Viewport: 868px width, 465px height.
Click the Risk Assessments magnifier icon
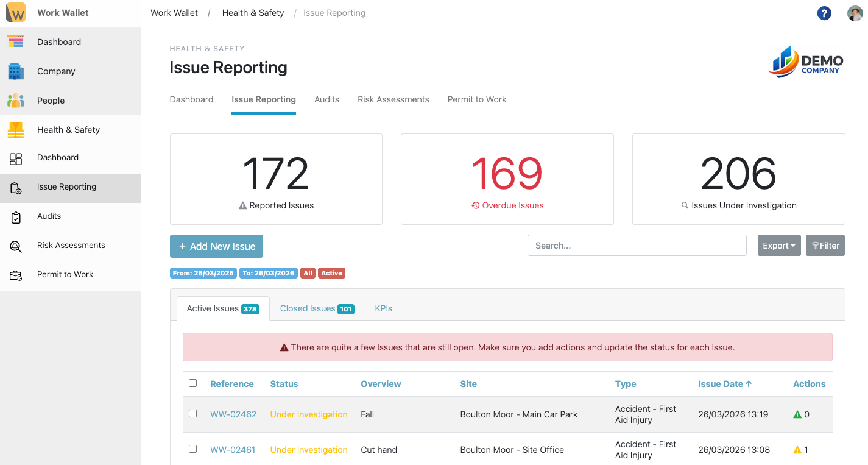click(x=15, y=245)
